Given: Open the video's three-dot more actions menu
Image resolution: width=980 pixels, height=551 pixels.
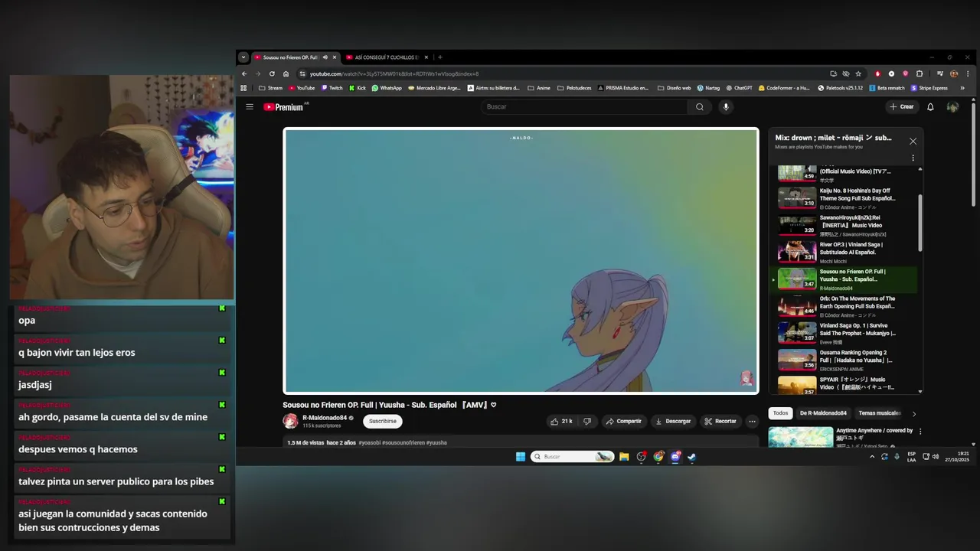Looking at the screenshot, I should tap(752, 421).
